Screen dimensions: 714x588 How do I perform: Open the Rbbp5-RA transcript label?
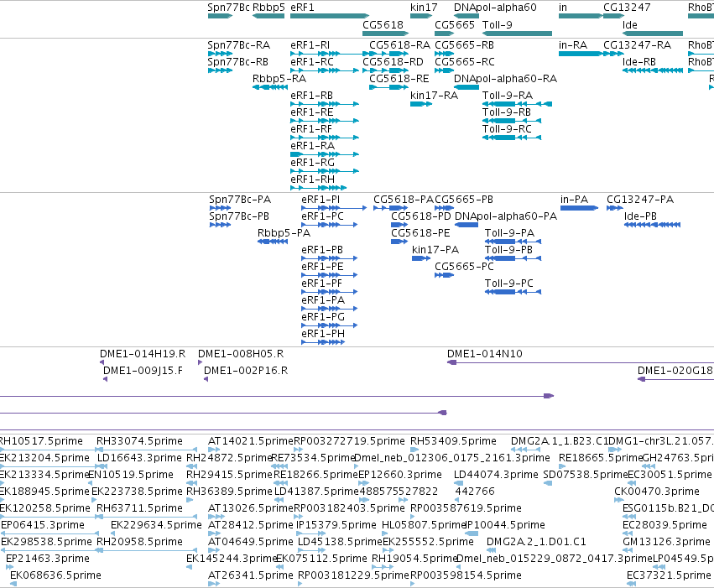click(279, 78)
